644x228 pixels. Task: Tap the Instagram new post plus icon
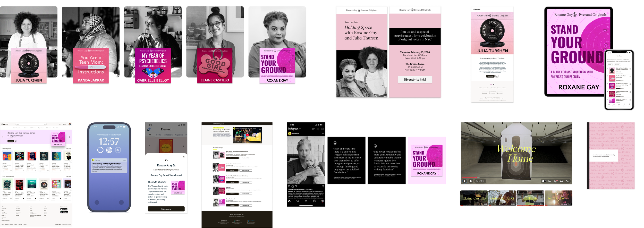pos(323,129)
